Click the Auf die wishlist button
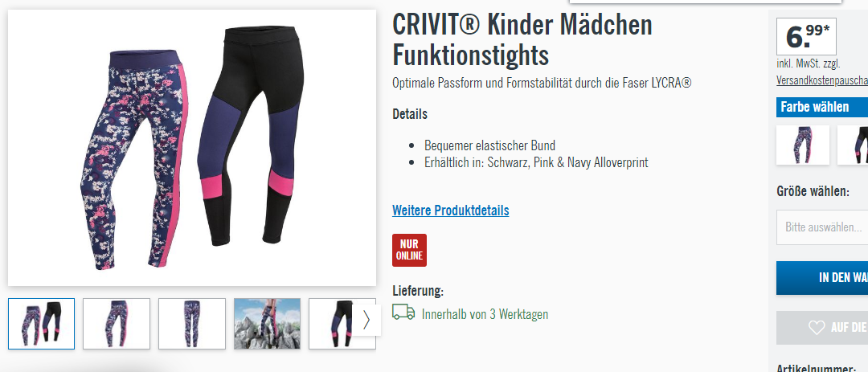This screenshot has height=372, width=868. click(822, 328)
